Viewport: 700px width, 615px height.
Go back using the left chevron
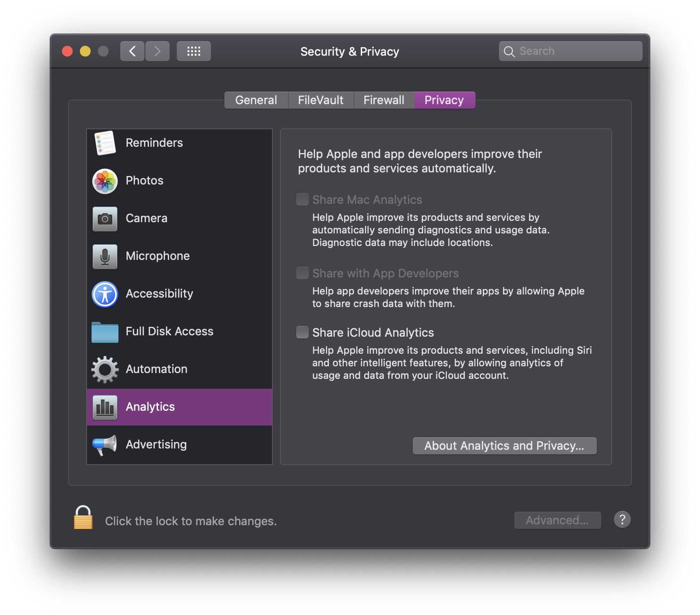pos(132,51)
